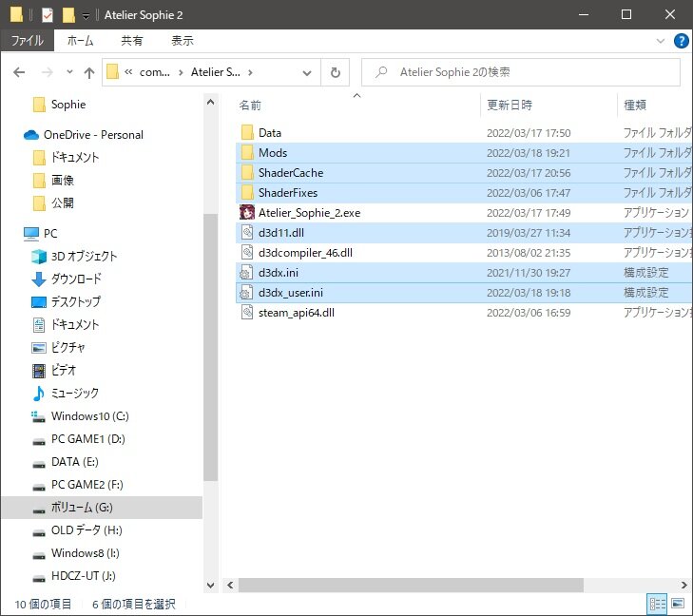Click the d3dx.ini config file icon
The image size is (693, 616).
pyautogui.click(x=246, y=272)
